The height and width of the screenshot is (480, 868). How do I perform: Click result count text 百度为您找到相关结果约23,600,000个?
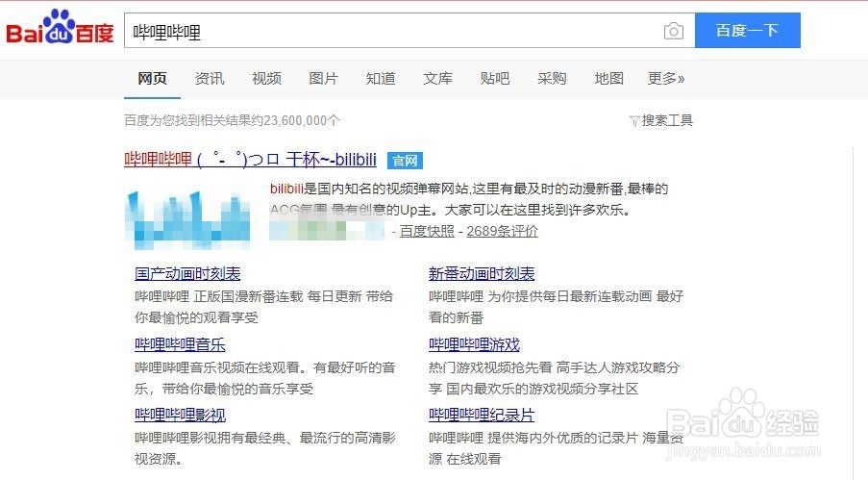coord(232,120)
